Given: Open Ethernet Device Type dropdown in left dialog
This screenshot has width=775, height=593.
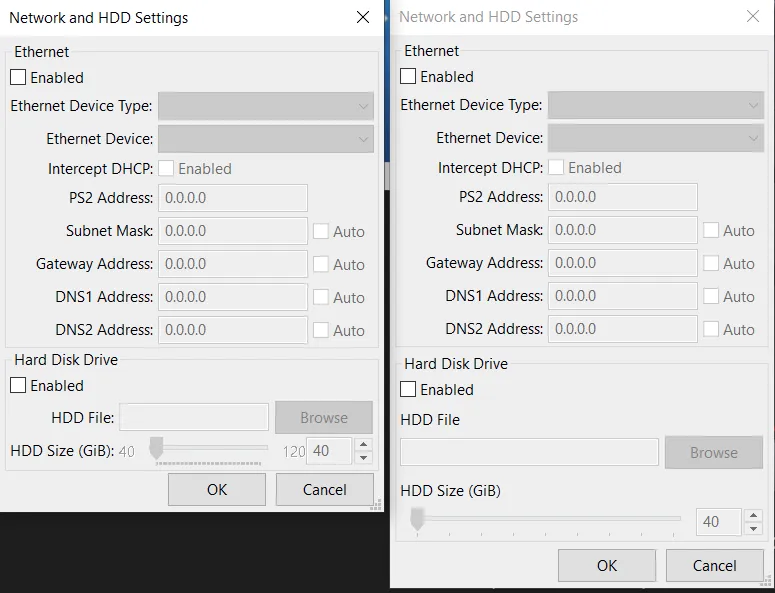Looking at the screenshot, I should [x=265, y=106].
